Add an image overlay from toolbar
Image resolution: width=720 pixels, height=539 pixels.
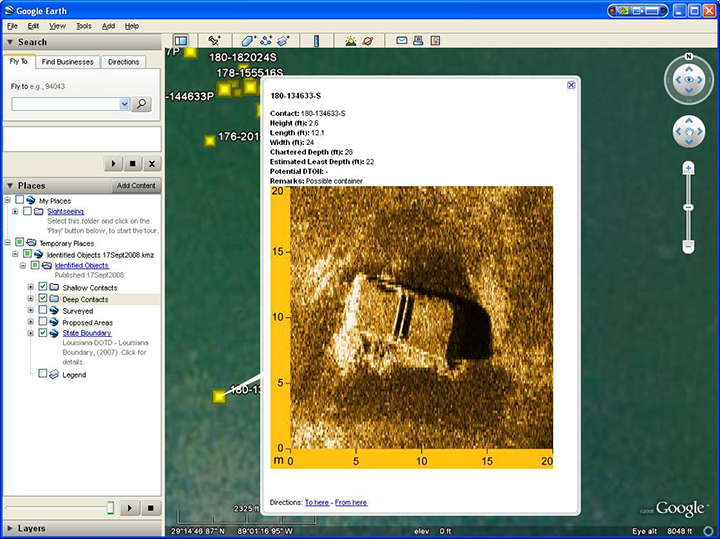click(x=283, y=41)
